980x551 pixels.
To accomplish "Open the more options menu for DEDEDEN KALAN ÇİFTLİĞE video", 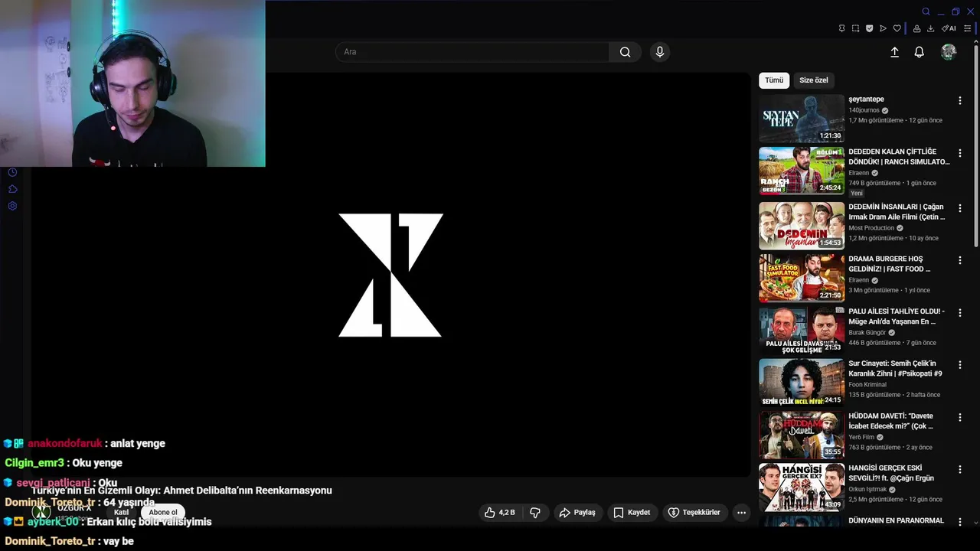I will pyautogui.click(x=959, y=152).
